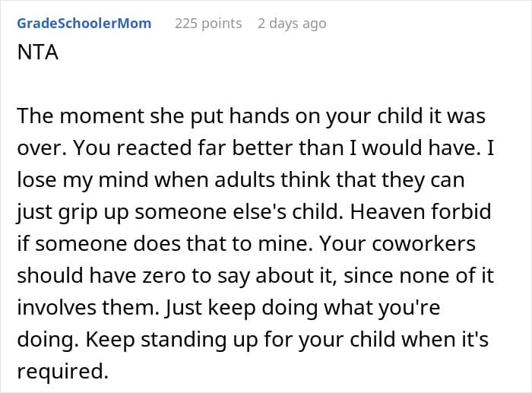This screenshot has width=532, height=393.
Task: Click the text 'if someone does that to mine'
Action: click(165, 244)
